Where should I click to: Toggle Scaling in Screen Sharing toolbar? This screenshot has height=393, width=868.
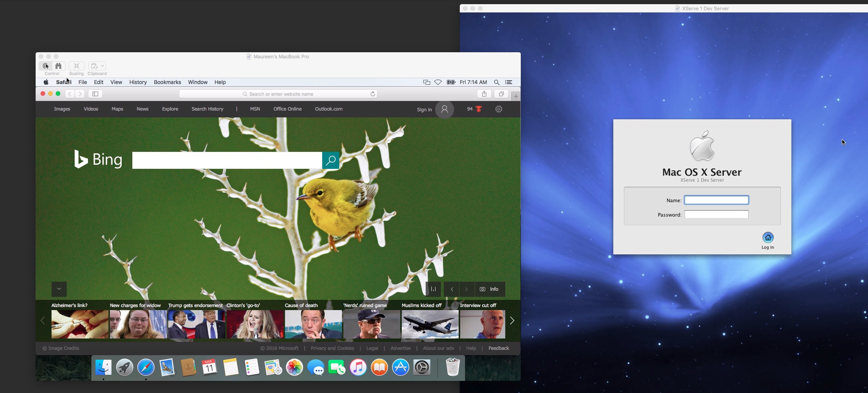pos(76,66)
